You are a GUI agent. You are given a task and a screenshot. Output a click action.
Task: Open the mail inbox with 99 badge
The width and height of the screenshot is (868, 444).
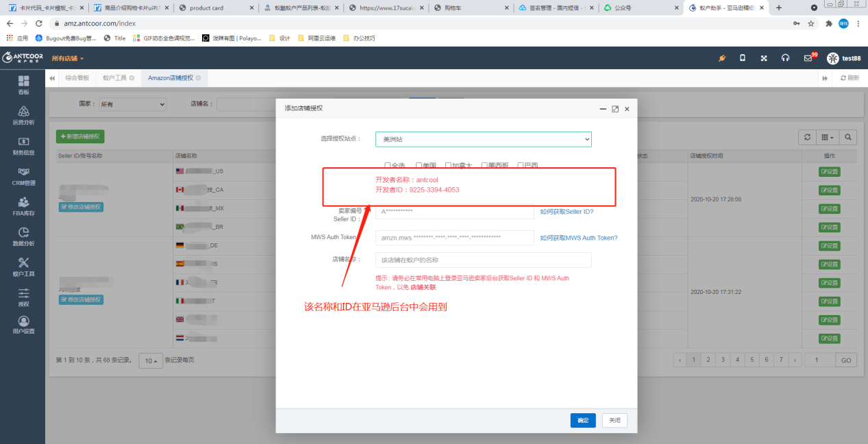808,58
